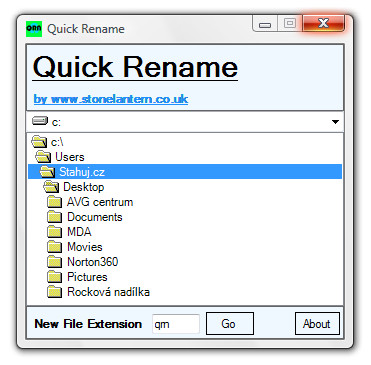Select the Movies folder
Image resolution: width=371 pixels, height=365 pixels.
click(85, 247)
